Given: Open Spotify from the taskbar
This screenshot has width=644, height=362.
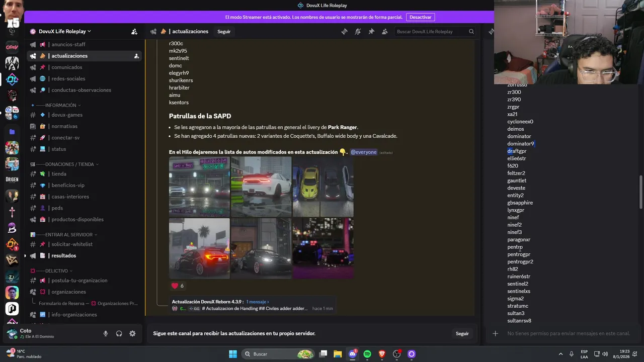Looking at the screenshot, I should click(x=367, y=354).
